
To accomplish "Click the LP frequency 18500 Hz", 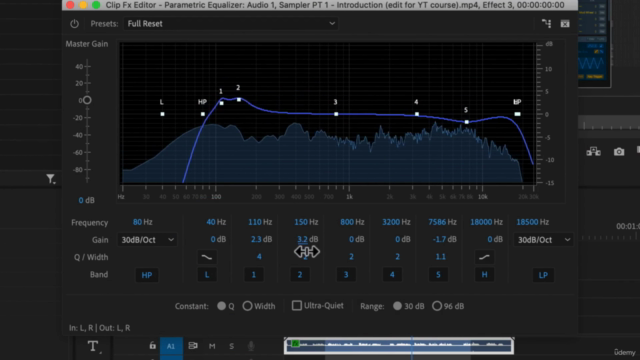I will coord(533,222).
